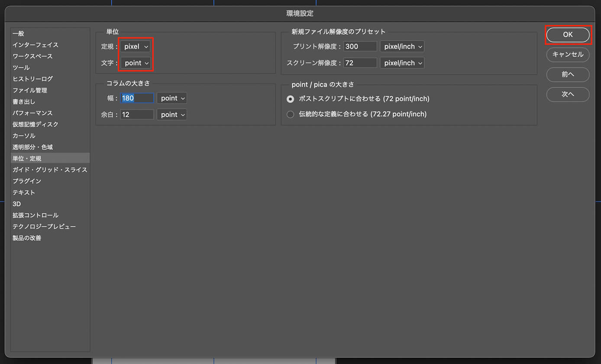Image resolution: width=601 pixels, height=364 pixels.
Task: Select 一般 in the preferences sidebar
Action: 50,33
